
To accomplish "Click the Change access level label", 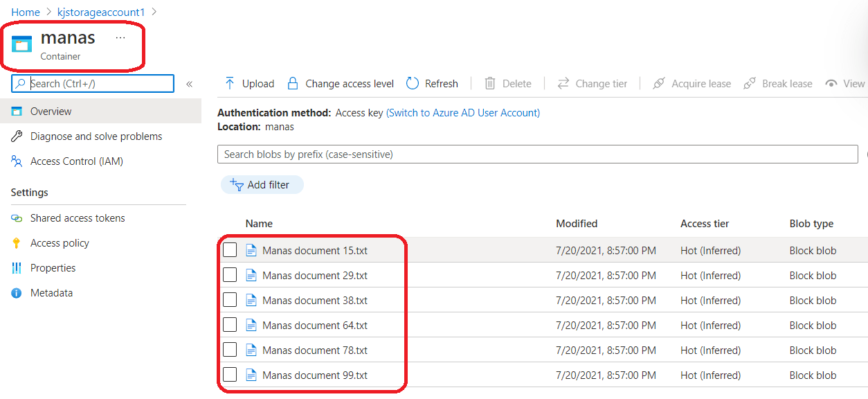I will coord(350,83).
